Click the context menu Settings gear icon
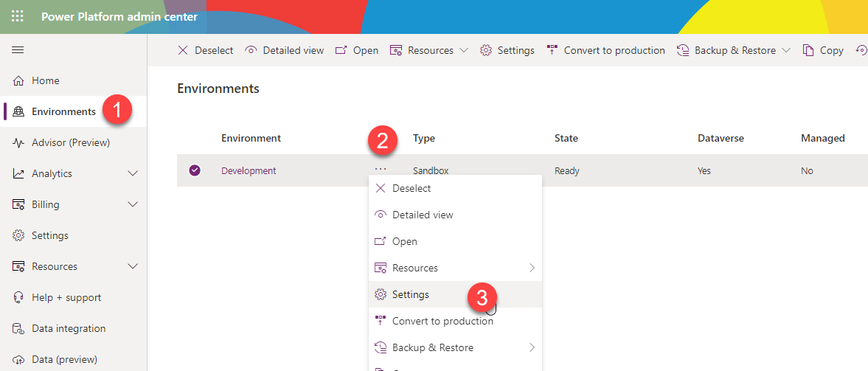The width and height of the screenshot is (868, 371). (381, 294)
